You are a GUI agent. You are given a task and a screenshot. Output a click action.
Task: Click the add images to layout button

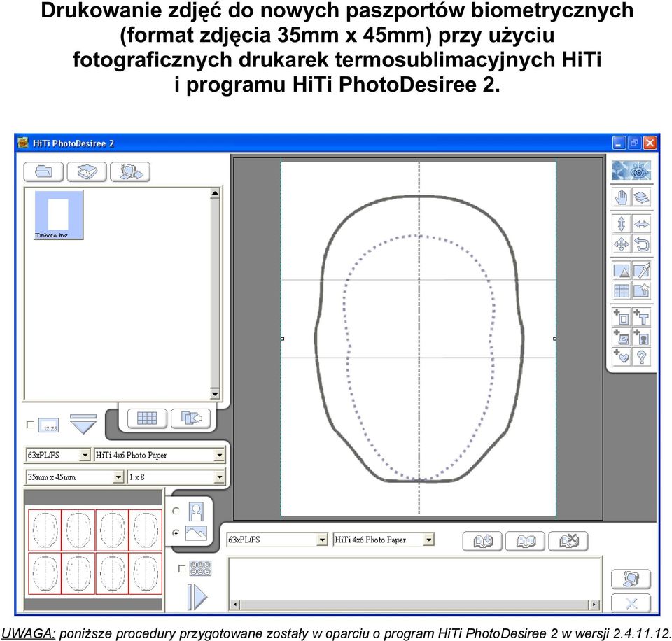190,418
